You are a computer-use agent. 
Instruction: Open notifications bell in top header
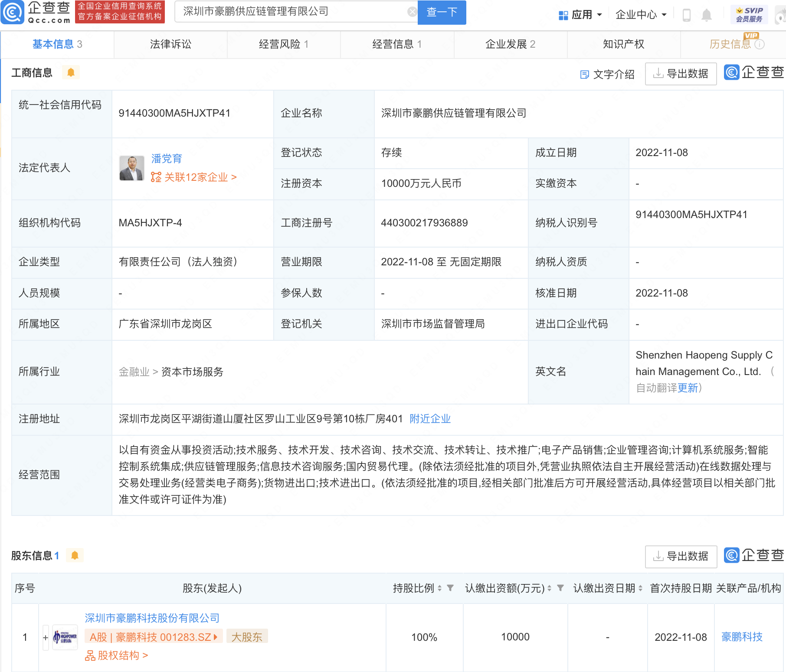[x=706, y=15]
